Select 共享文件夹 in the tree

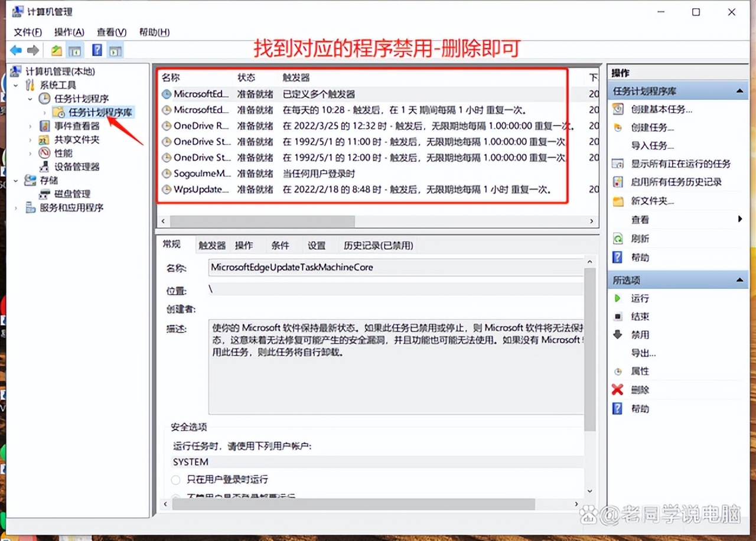[x=77, y=139]
